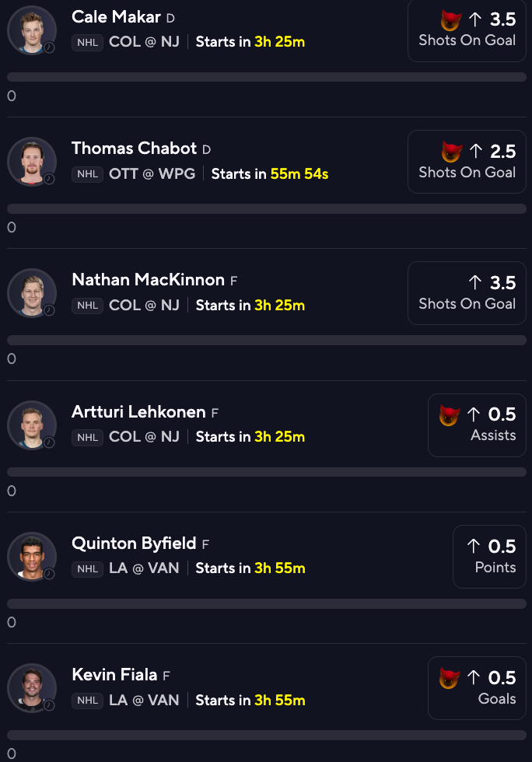This screenshot has height=762, width=532.
Task: Select Artturi Lehkonen's 0.5 Assists box
Action: point(477,425)
